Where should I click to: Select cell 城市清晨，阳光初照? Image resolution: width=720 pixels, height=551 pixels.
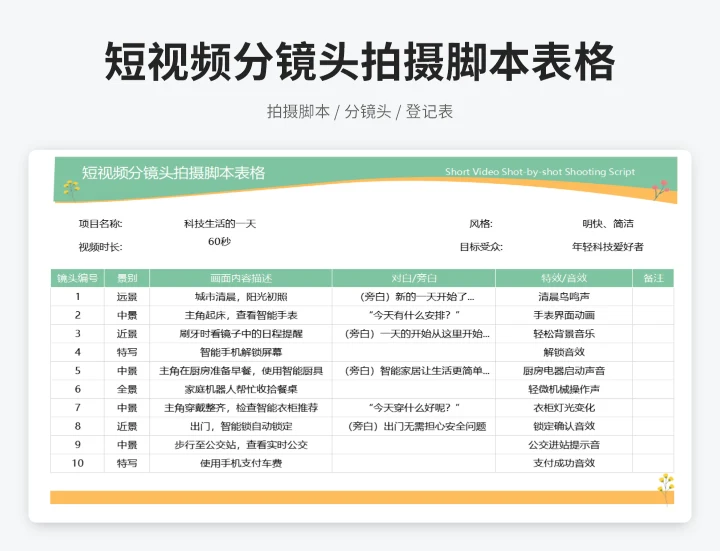coord(241,297)
